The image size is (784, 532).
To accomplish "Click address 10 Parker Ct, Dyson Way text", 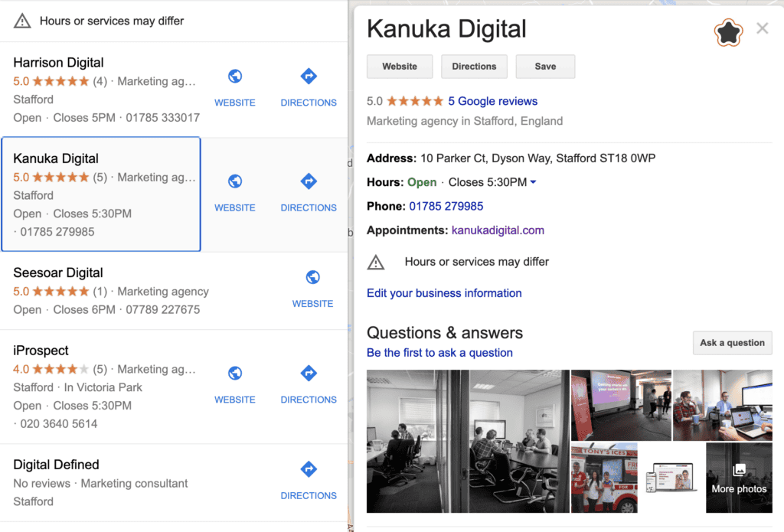I will coord(537,158).
